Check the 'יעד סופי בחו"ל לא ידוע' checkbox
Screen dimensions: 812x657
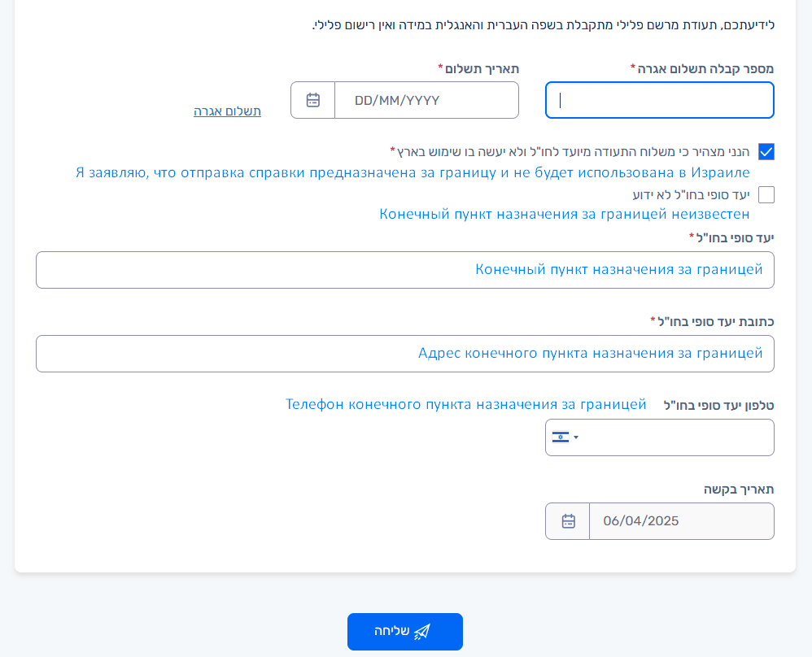point(766,194)
